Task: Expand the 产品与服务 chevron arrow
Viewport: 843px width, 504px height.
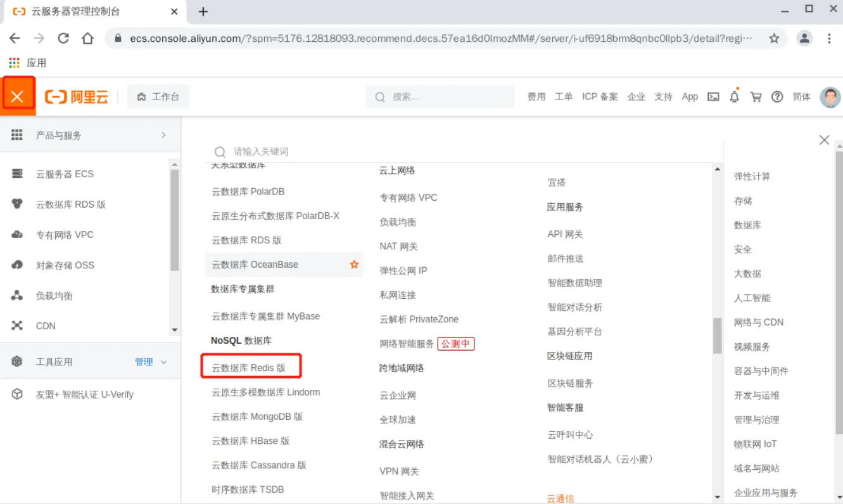Action: [x=163, y=135]
